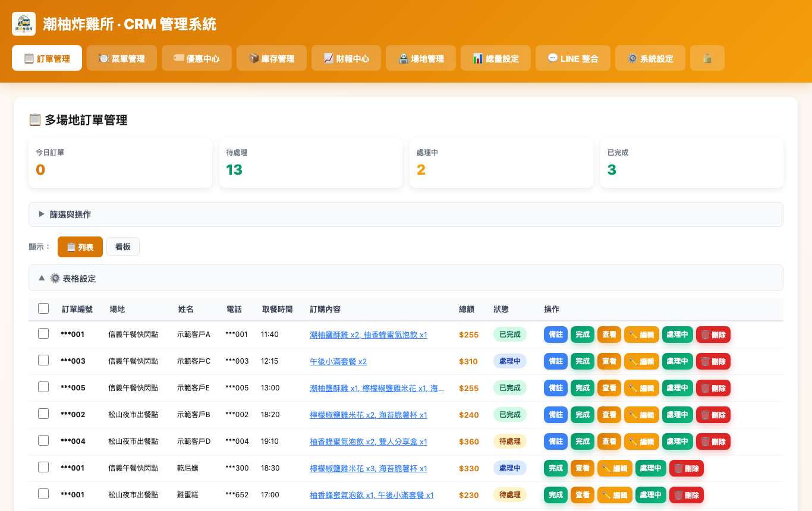
Task: Click 完成 for 示範客戶A order
Action: pos(583,335)
